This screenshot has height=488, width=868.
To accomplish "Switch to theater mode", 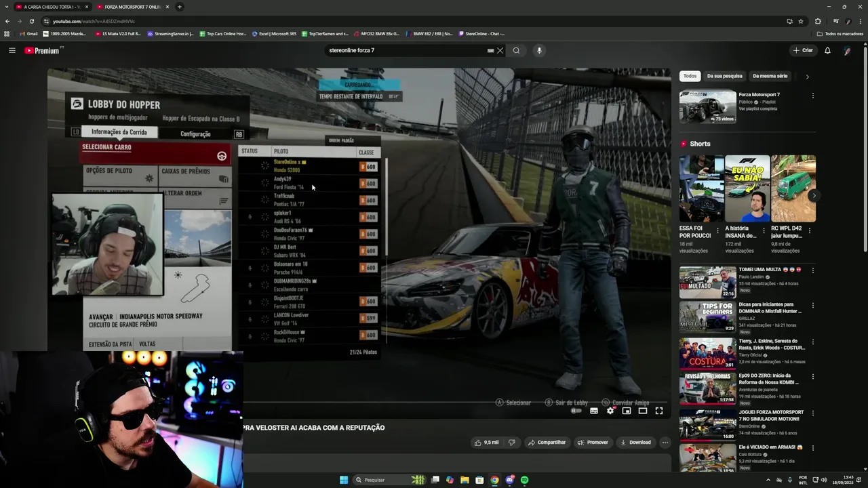I will pos(643,411).
